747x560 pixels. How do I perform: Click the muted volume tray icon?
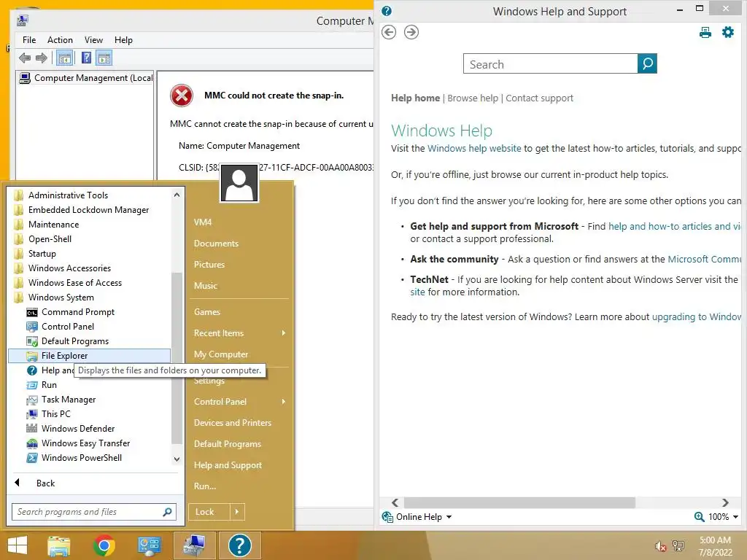660,546
